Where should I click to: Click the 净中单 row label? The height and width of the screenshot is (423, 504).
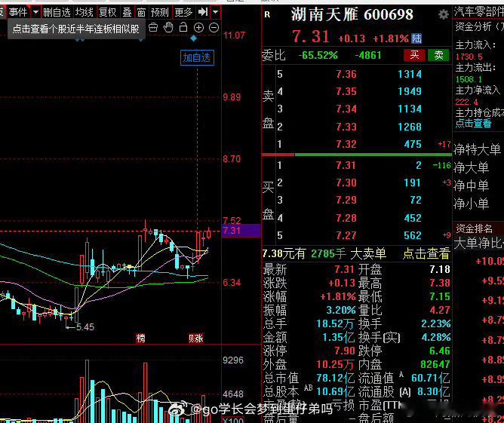tap(472, 185)
